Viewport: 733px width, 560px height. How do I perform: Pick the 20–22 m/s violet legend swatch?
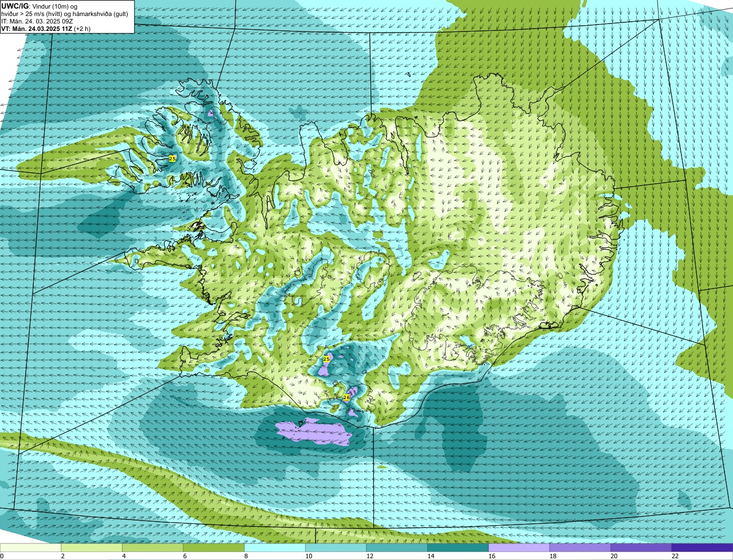(x=641, y=547)
